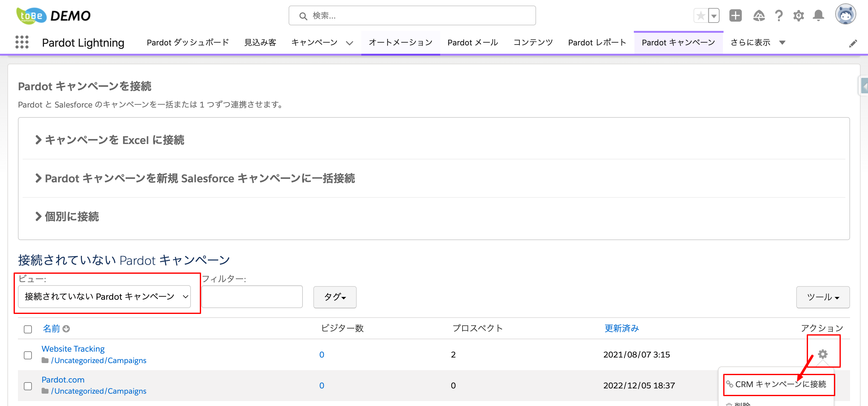The width and height of the screenshot is (868, 406).
Task: Open gear action menu for Website Tracking
Action: tap(823, 354)
